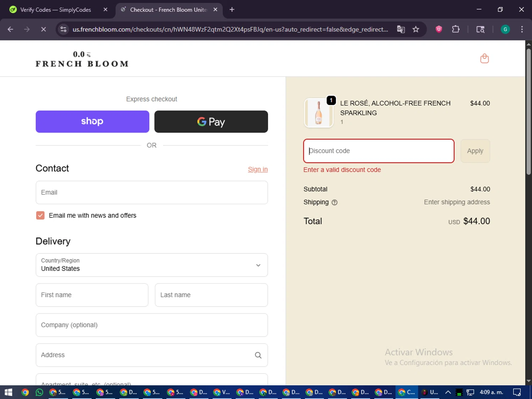Open the translate page icon

click(x=401, y=29)
